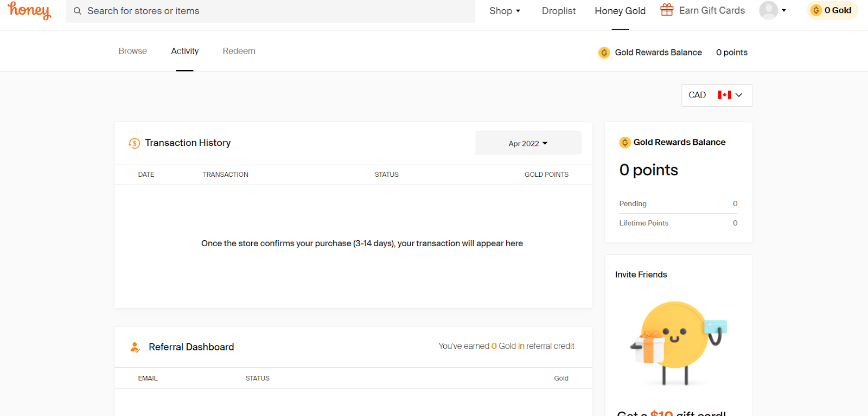This screenshot has width=868, height=416.
Task: Switch to the Redeem tab
Action: point(239,51)
